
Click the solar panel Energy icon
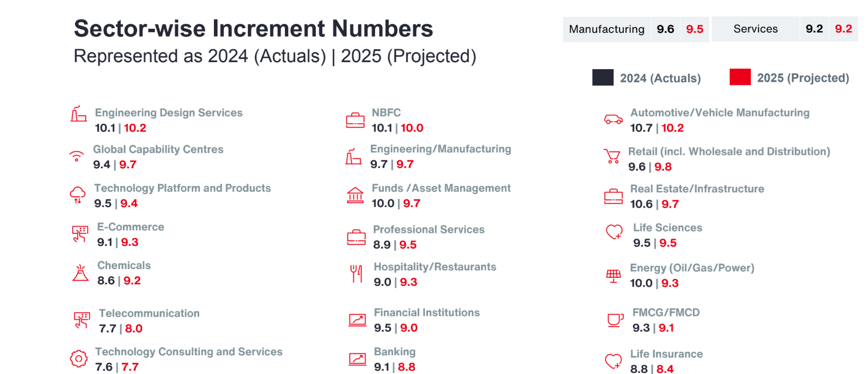coord(614,276)
